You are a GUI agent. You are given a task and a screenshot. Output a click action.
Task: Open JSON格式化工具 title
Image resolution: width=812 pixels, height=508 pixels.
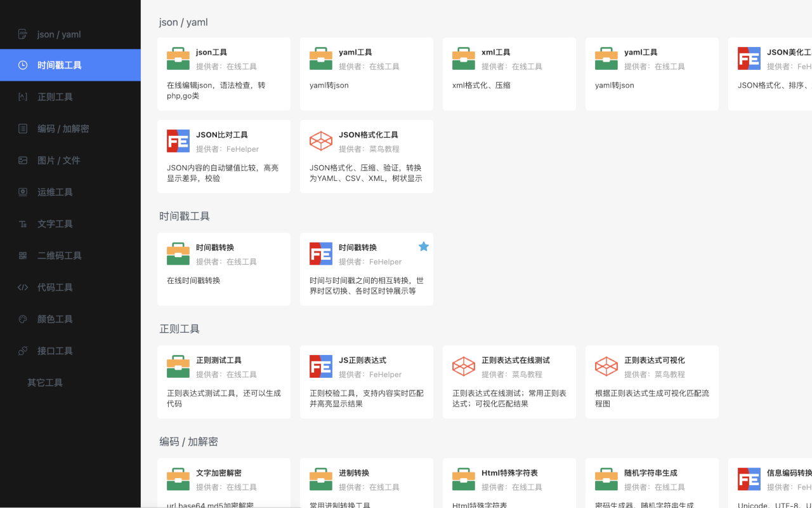[369, 135]
